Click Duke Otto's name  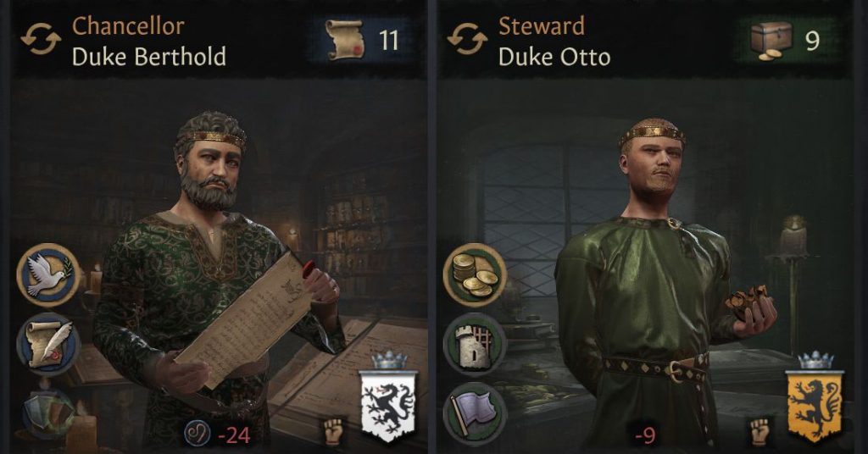[x=554, y=57]
